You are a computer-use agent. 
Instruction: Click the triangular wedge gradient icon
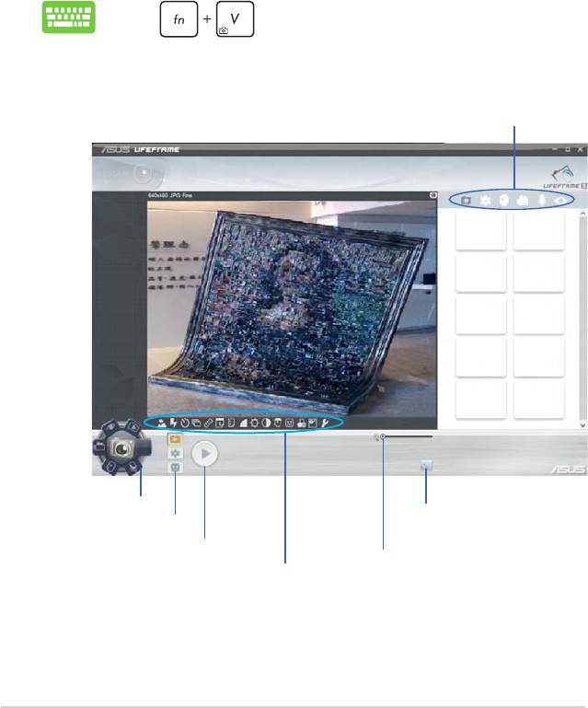pos(243,424)
